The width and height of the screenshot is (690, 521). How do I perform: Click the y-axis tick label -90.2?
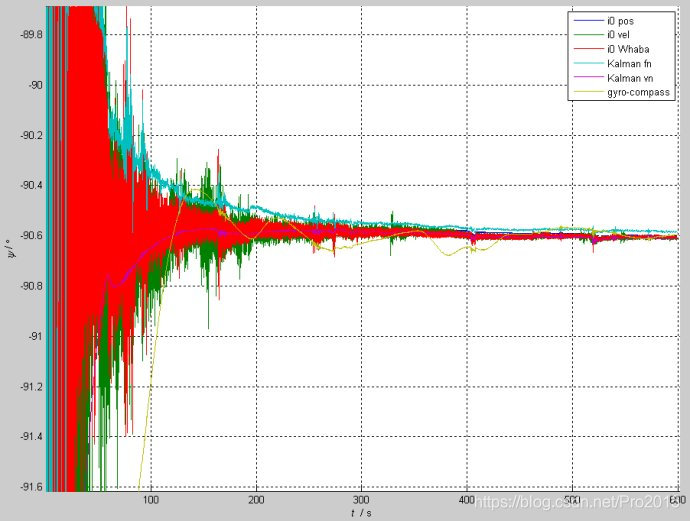pyautogui.click(x=31, y=135)
